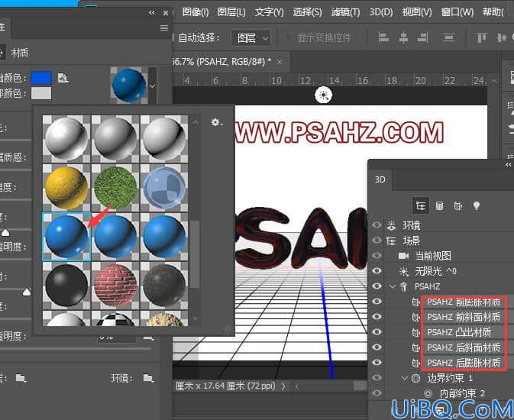Collapse the properties panel with double arrows

pos(151,13)
